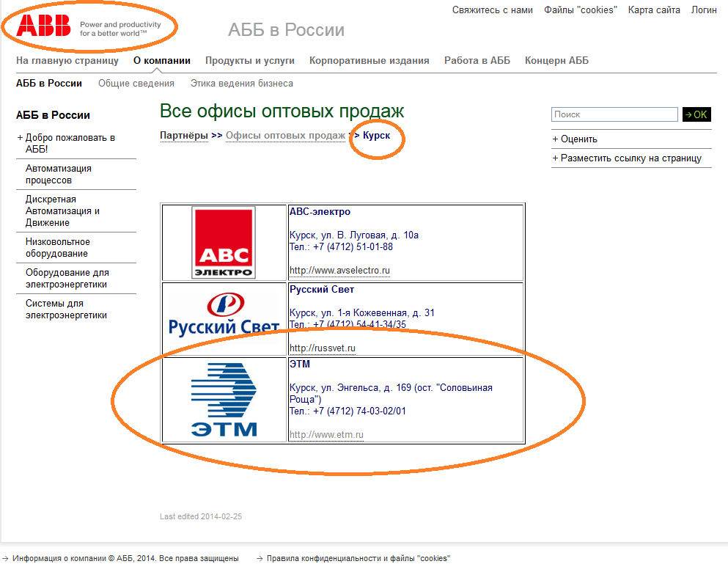The height and width of the screenshot is (575, 728).
Task: Select address ул. Энгельса, д. 169
Action: click(x=366, y=387)
